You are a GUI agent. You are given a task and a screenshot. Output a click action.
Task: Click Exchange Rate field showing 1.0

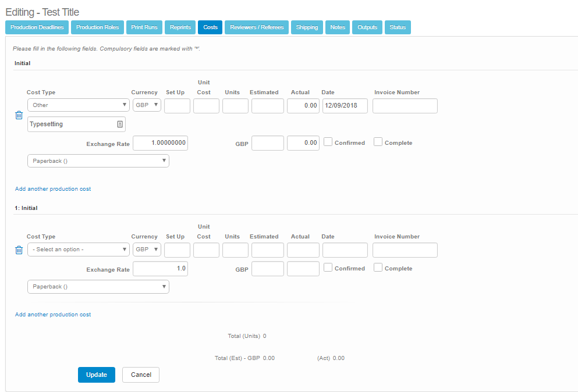pos(160,269)
